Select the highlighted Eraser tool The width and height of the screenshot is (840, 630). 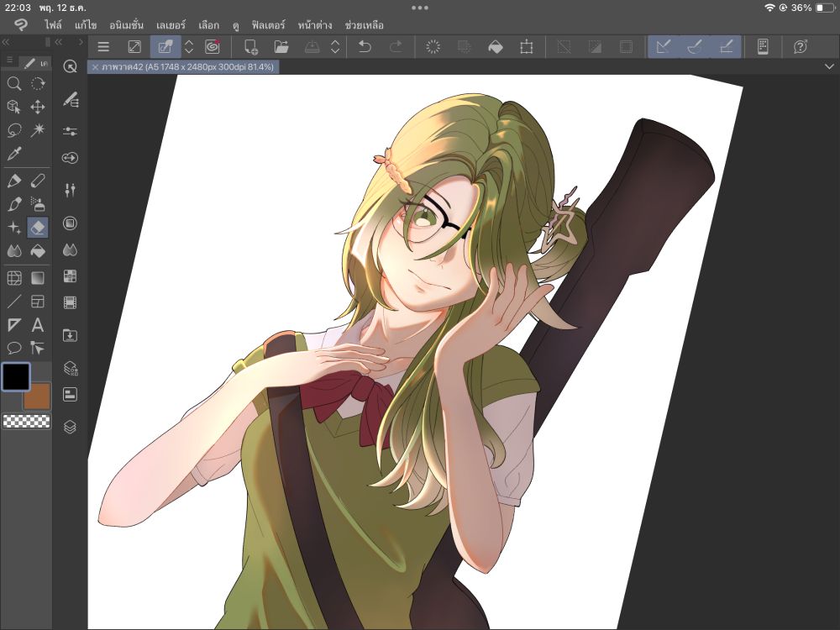click(38, 228)
